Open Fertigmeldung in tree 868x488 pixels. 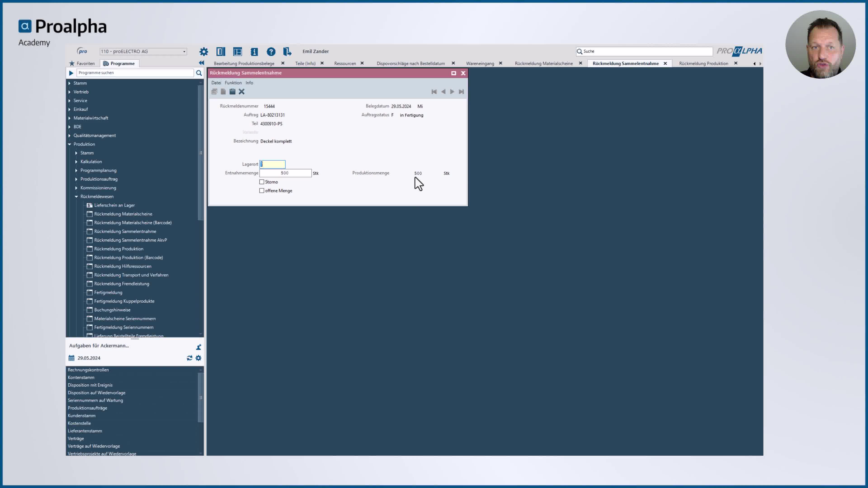tap(108, 292)
